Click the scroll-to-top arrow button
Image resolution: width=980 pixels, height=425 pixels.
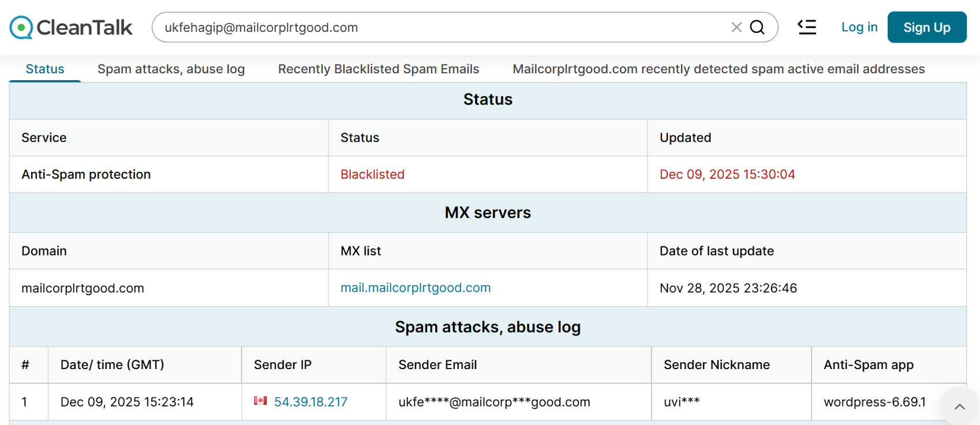[x=959, y=407]
